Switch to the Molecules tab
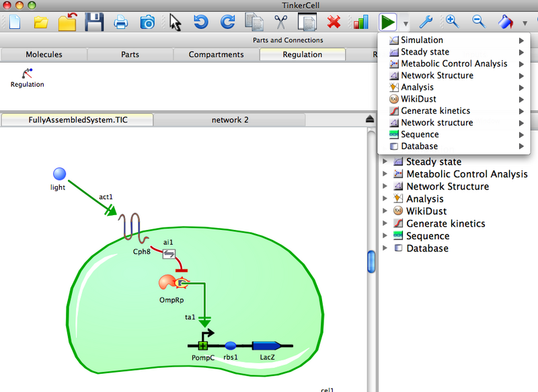This screenshot has height=392, width=538. pyautogui.click(x=44, y=54)
